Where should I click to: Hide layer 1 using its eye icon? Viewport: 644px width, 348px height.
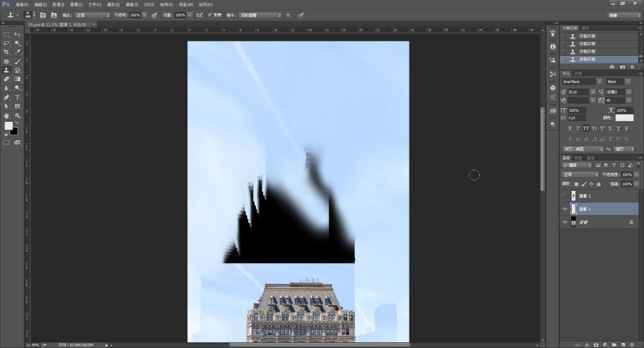pos(564,209)
